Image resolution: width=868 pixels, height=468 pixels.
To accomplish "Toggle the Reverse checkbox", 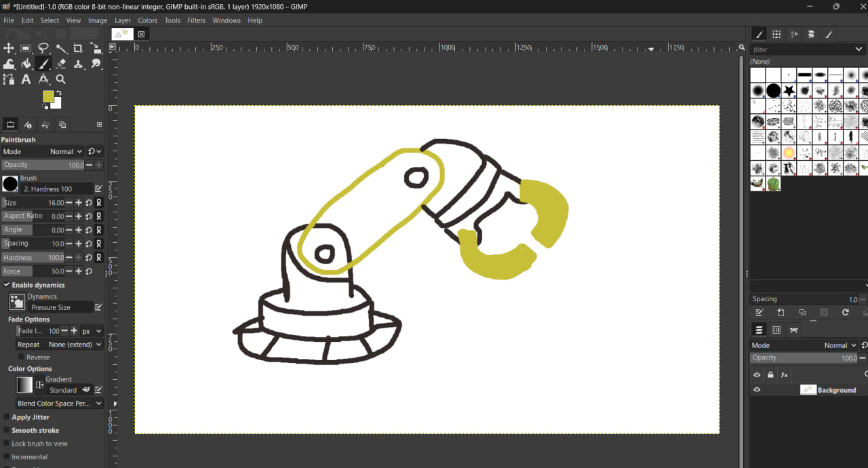I will (x=21, y=357).
